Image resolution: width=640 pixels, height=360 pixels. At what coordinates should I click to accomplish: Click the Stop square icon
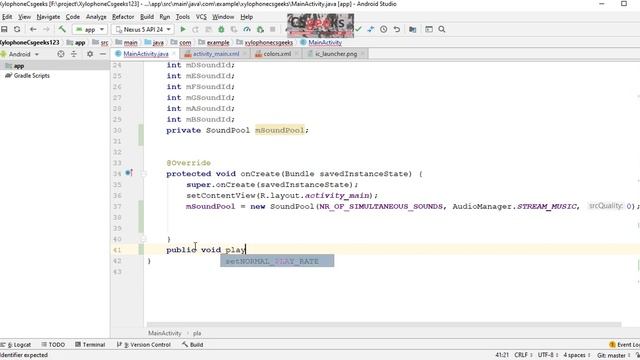[x=273, y=29]
